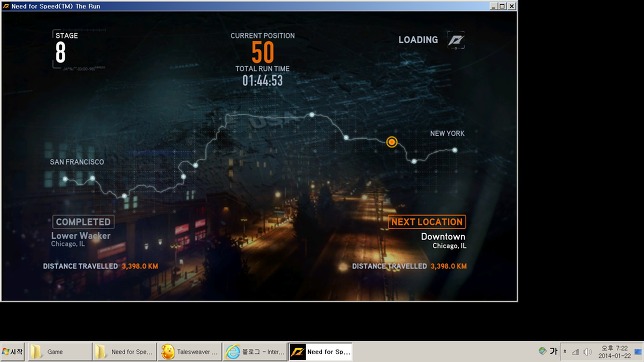Click the 'Downtown' next location text
The height and width of the screenshot is (362, 644).
pos(443,237)
